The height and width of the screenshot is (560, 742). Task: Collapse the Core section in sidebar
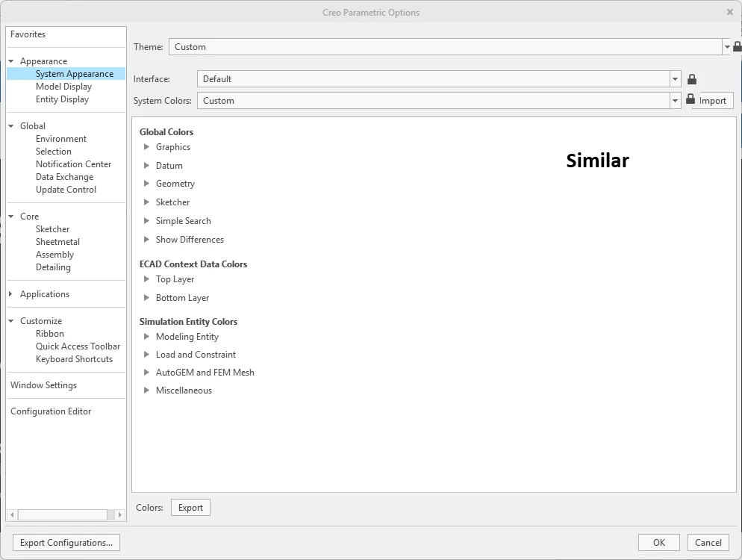(11, 217)
